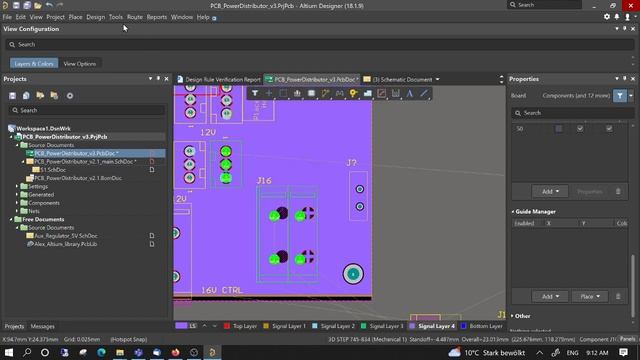Open the File menu
The image size is (640, 360).
[7, 17]
